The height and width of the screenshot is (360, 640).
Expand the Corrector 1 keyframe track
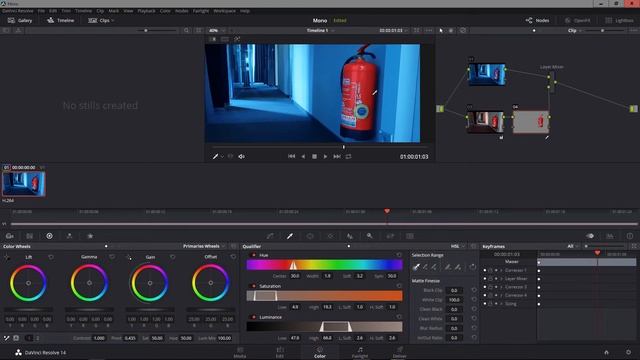pos(501,271)
